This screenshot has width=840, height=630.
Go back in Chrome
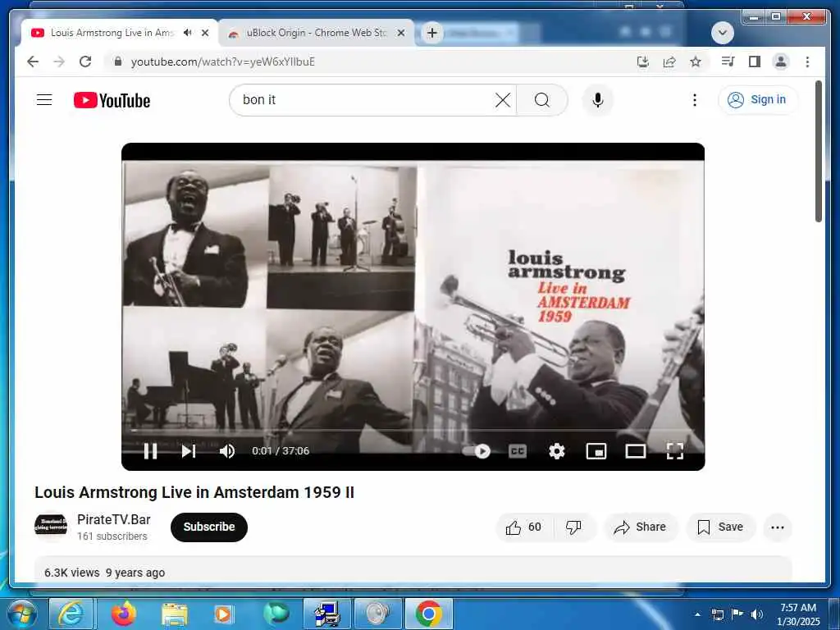(x=33, y=62)
